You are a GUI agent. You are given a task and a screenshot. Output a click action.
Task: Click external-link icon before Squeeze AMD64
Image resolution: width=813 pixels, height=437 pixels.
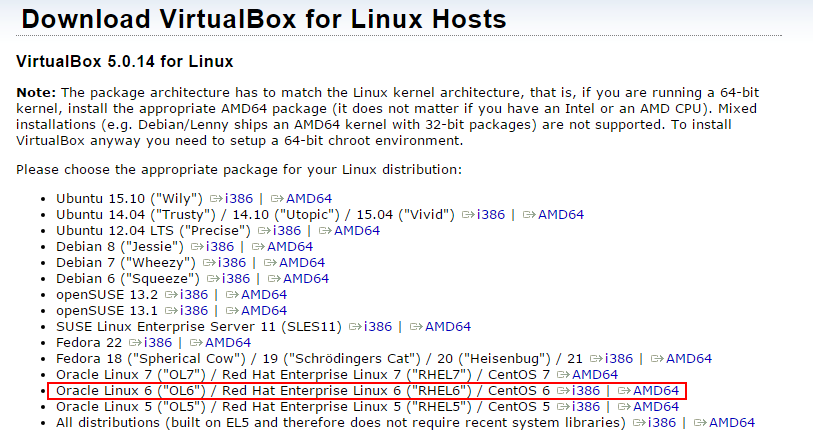[275, 279]
